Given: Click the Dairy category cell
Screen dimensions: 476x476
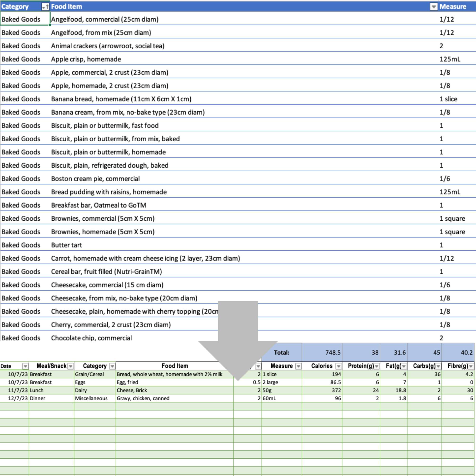Looking at the screenshot, I should [95, 391].
